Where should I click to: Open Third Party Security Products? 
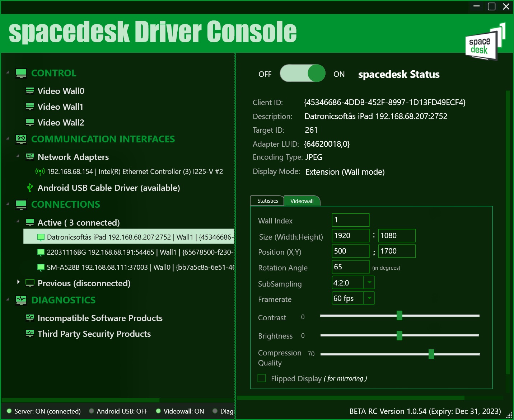point(94,334)
